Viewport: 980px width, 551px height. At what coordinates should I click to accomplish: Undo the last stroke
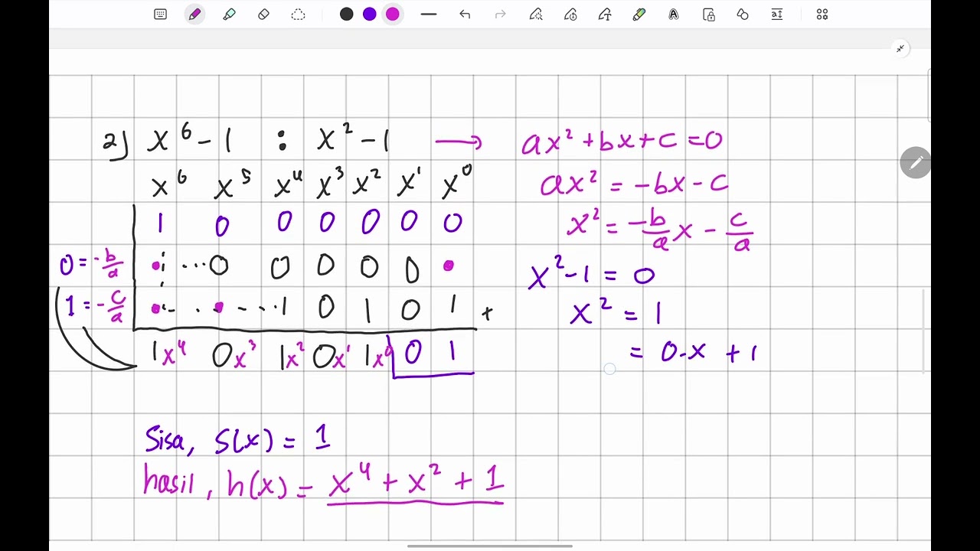pos(465,15)
